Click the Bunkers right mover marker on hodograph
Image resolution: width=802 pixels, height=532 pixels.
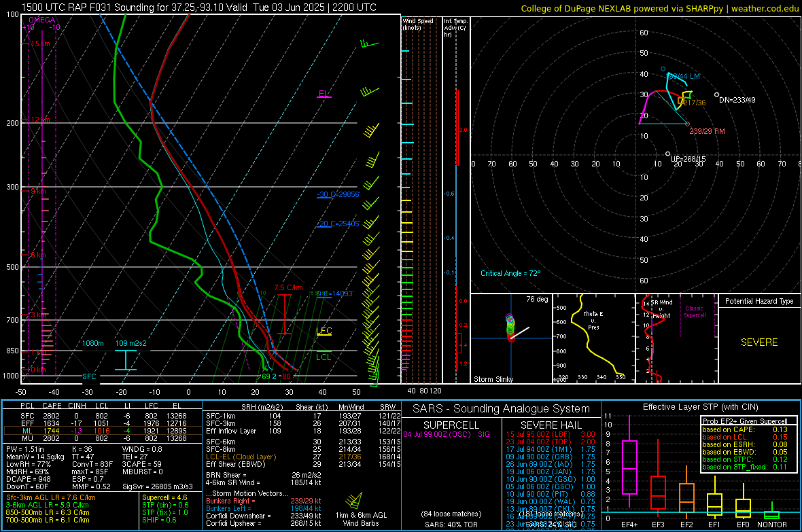[x=687, y=124]
